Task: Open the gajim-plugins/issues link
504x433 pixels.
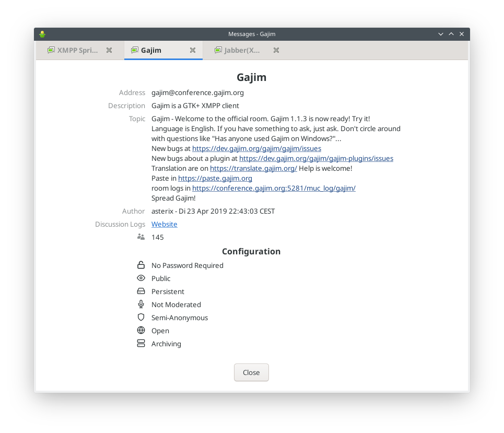Action: point(316,158)
